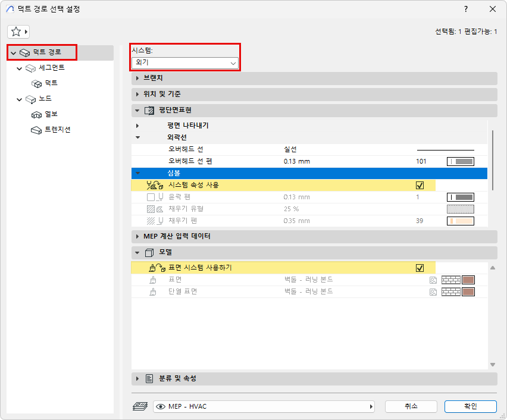Click the 시스템 속성 사용 row icon

(x=155, y=185)
